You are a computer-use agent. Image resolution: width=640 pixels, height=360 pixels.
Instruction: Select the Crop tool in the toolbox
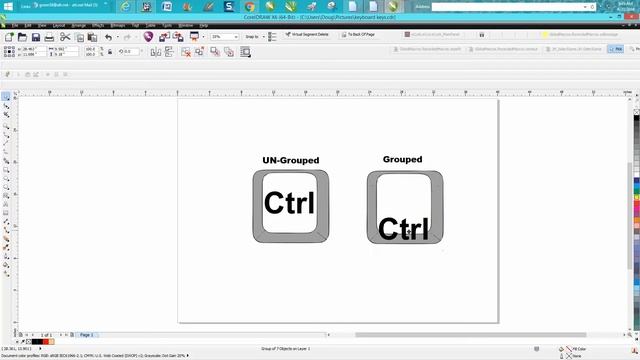pos(6,115)
